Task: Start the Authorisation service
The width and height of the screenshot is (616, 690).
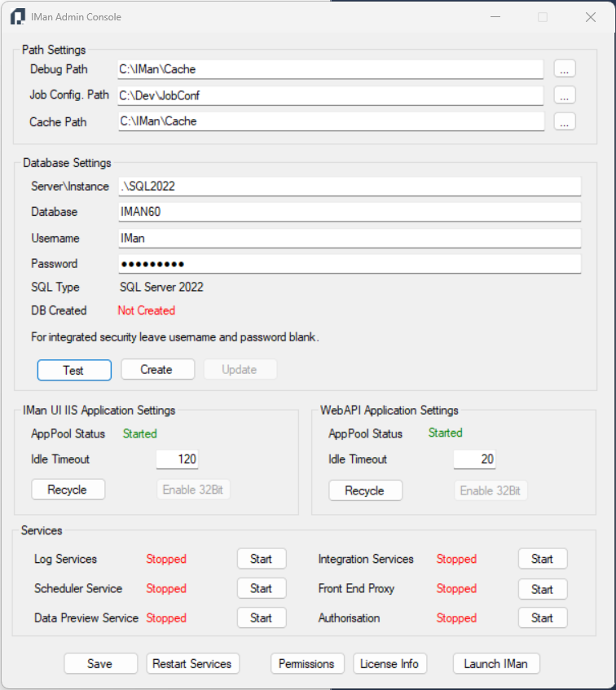Action: click(x=543, y=617)
